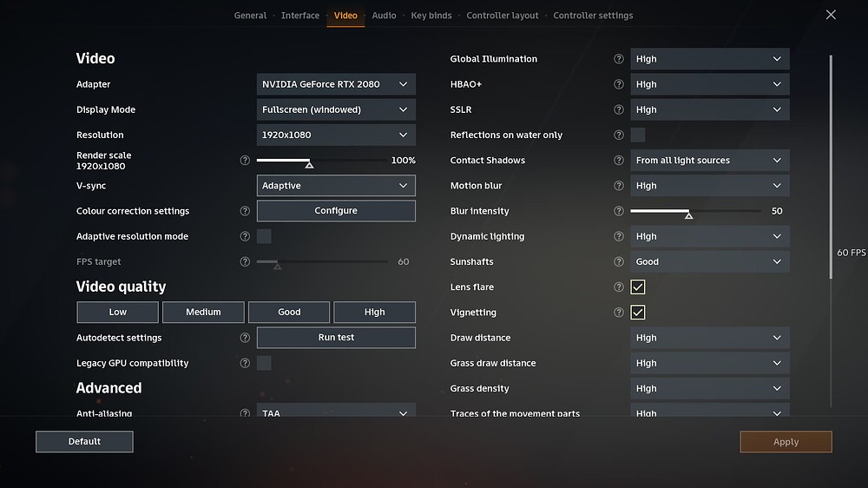Viewport: 868px width, 488px height.
Task: Show help for Adaptive resolution mode
Action: point(245,236)
